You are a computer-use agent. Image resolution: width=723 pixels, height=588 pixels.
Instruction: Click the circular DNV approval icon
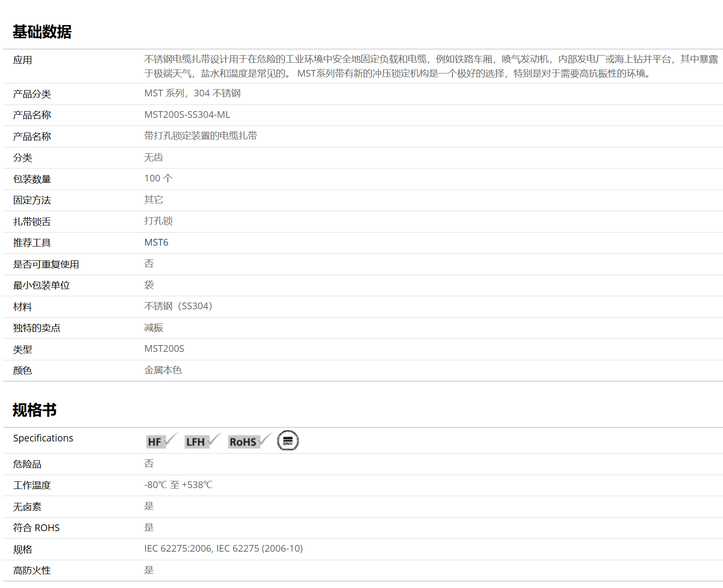click(x=288, y=441)
